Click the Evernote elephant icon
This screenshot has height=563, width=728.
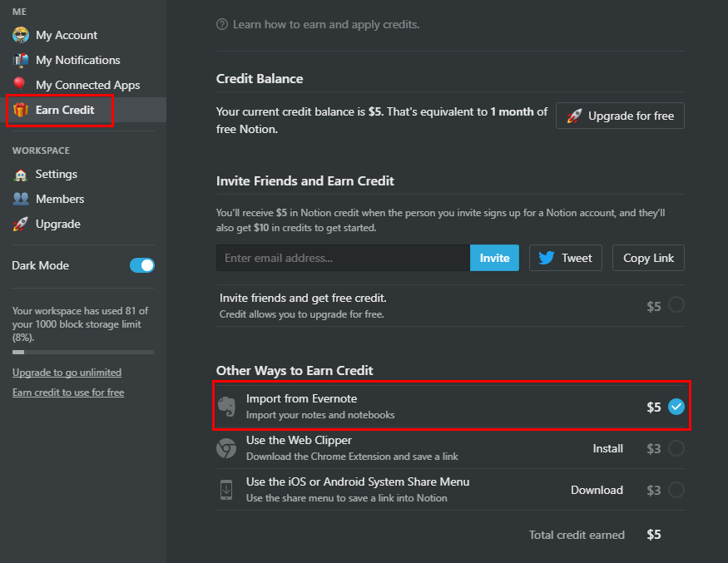226,407
